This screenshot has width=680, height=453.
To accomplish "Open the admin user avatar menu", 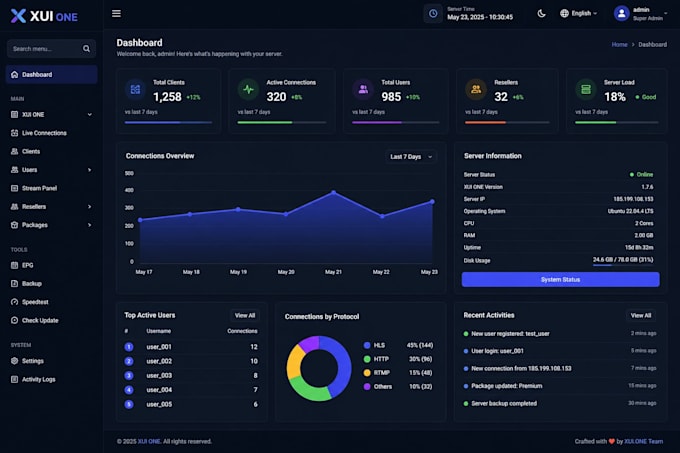I will pyautogui.click(x=621, y=13).
